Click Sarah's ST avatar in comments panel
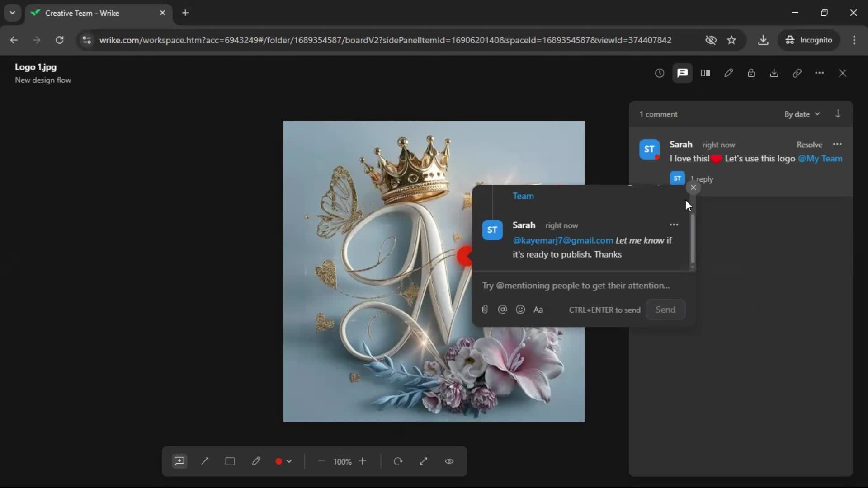This screenshot has width=868, height=488. [649, 150]
